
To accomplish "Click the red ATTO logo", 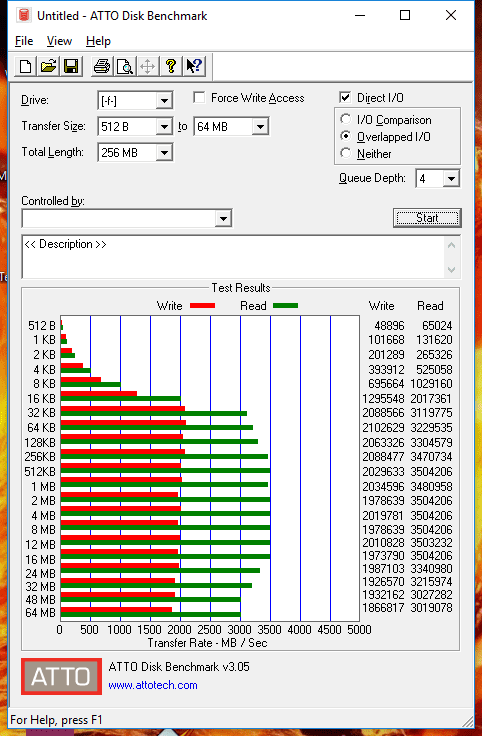I will click(61, 676).
